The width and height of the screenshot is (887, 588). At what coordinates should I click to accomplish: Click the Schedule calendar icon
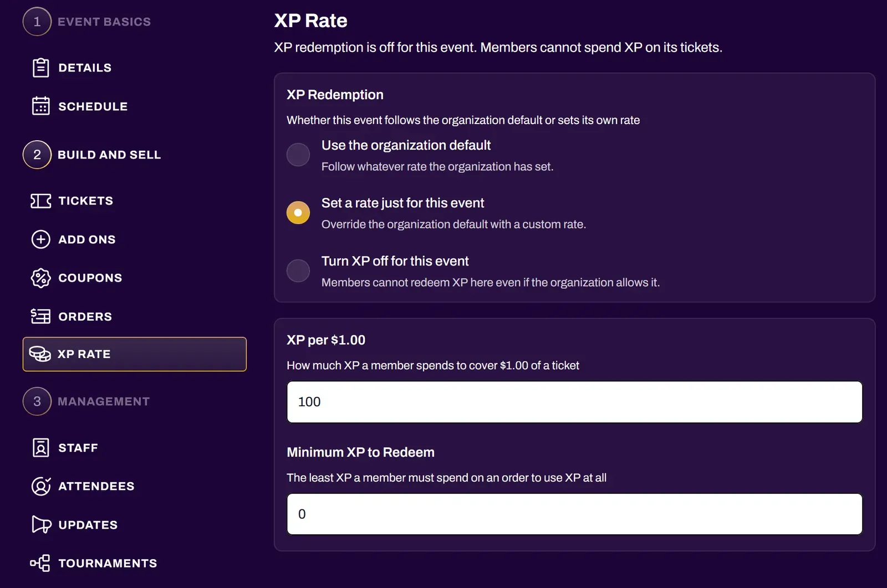coord(40,106)
